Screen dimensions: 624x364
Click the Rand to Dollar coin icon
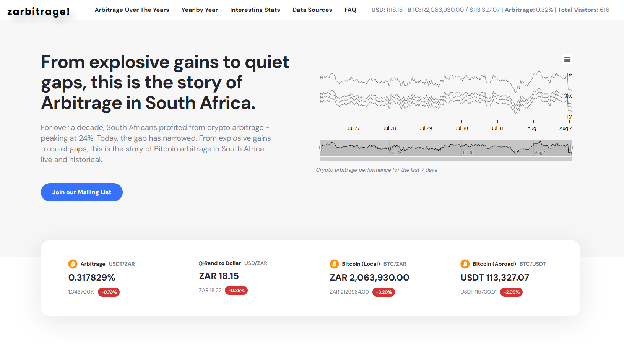(201, 263)
